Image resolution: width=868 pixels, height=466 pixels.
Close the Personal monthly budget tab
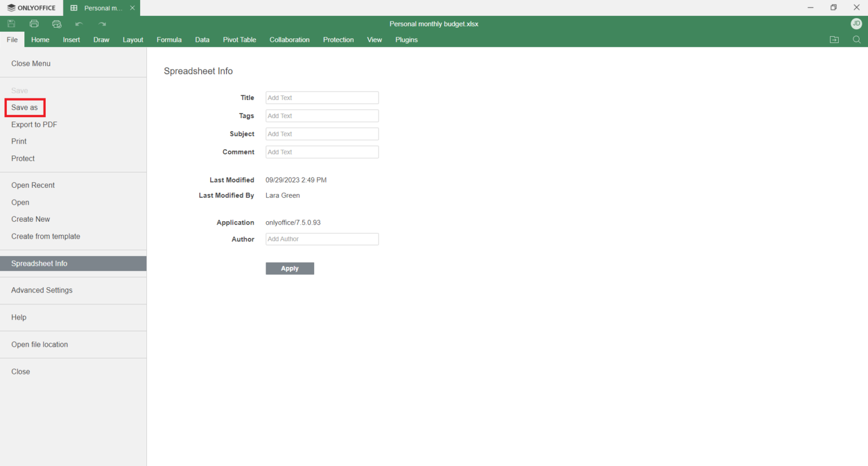[132, 8]
